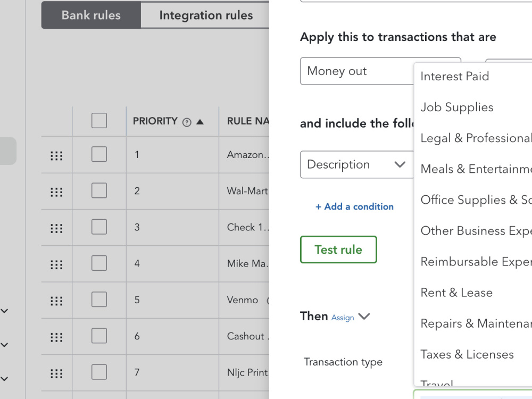Click the drag handle for priority 4 rule
The image size is (532, 399).
coord(56,264)
